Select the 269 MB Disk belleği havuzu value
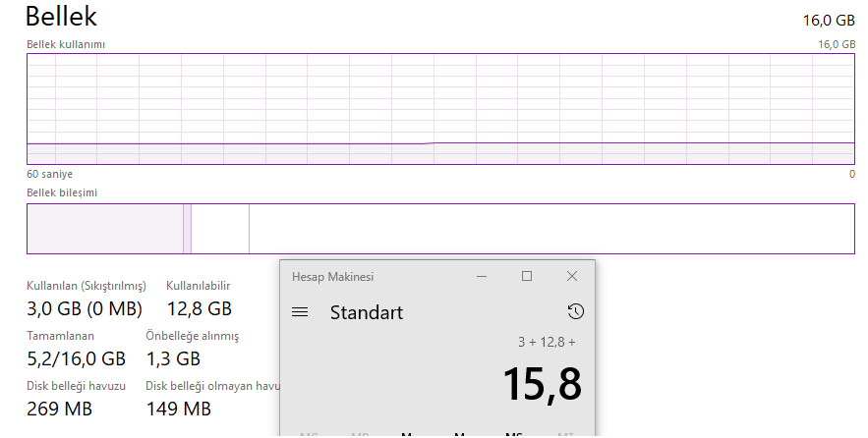The width and height of the screenshot is (868, 438). coord(59,409)
